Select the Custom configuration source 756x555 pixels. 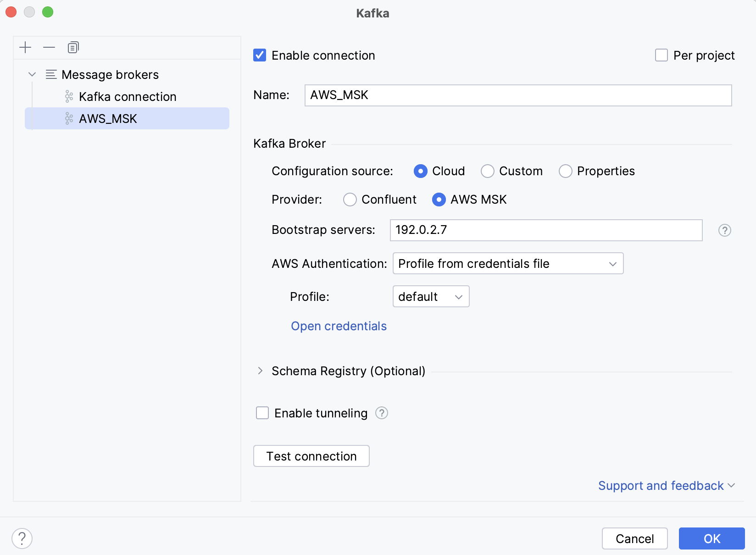[x=488, y=171]
